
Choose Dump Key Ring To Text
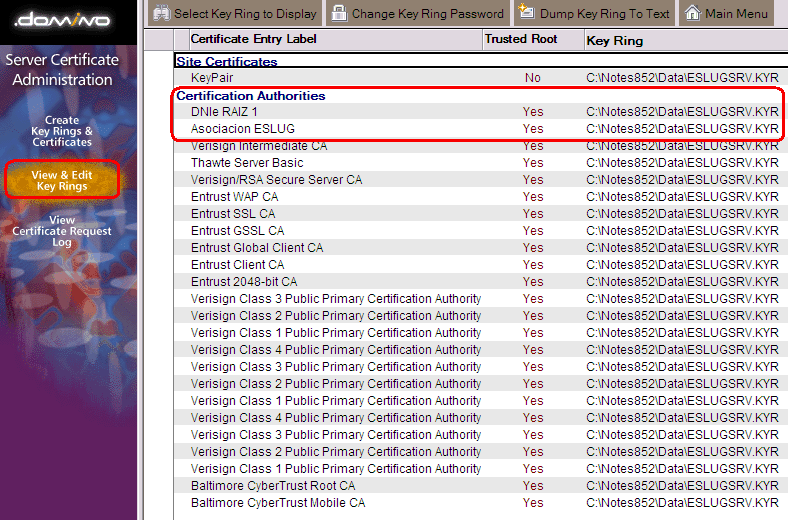pyautogui.click(x=595, y=14)
